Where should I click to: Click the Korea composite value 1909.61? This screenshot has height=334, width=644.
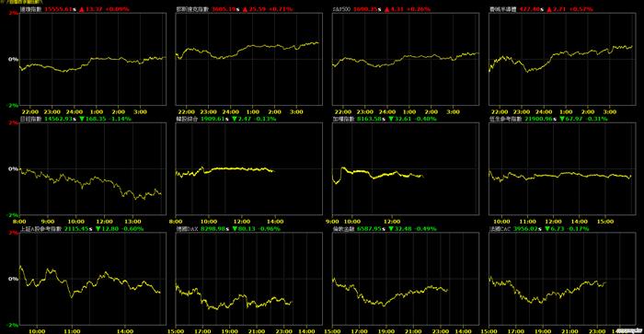(x=213, y=119)
